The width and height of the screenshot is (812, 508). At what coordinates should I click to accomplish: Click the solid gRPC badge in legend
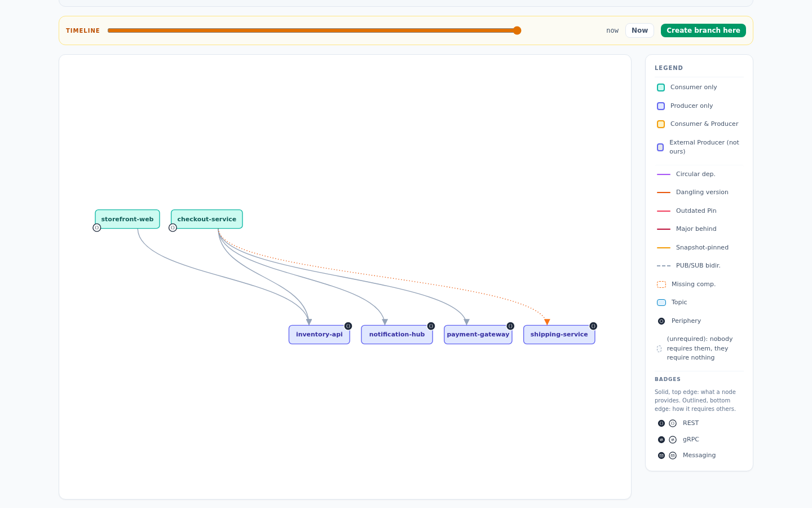pyautogui.click(x=661, y=440)
